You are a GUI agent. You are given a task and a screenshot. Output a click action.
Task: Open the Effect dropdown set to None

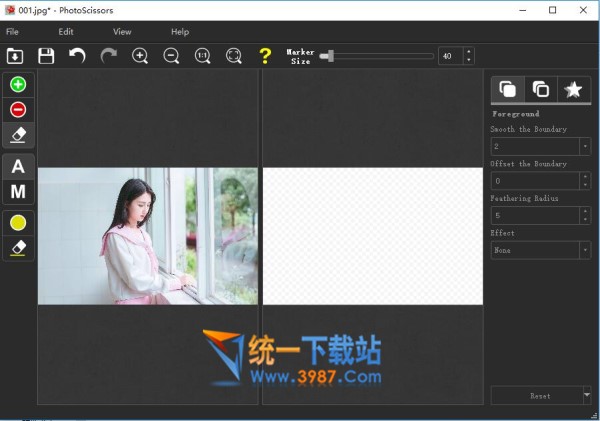pos(585,250)
